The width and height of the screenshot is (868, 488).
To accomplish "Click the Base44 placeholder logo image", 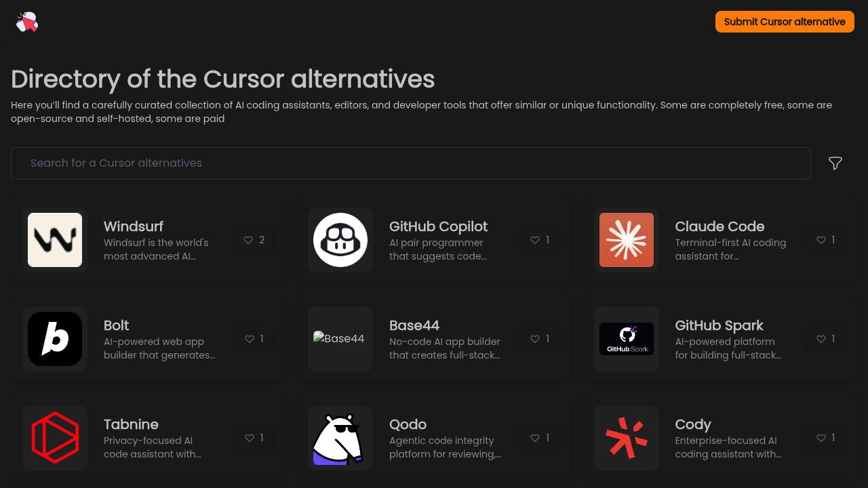I will [x=340, y=339].
